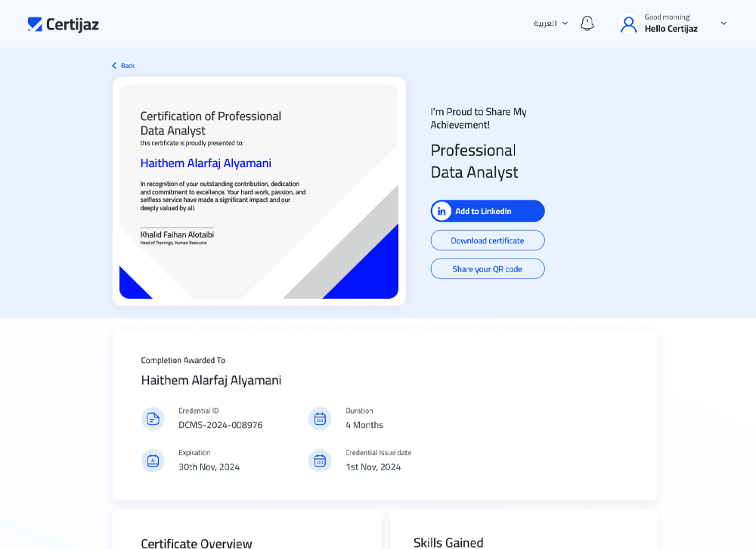Click the Certijaz logo
Image resolution: width=756 pixels, height=549 pixels.
tap(63, 24)
